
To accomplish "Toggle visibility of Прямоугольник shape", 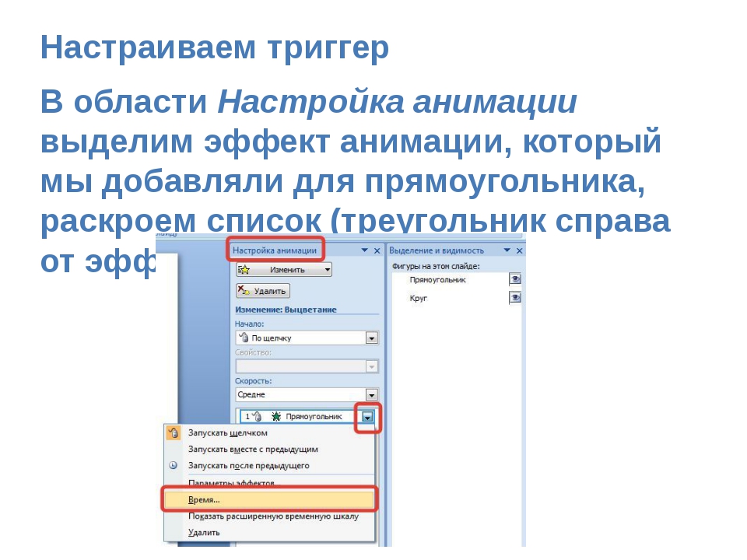I will point(515,279).
